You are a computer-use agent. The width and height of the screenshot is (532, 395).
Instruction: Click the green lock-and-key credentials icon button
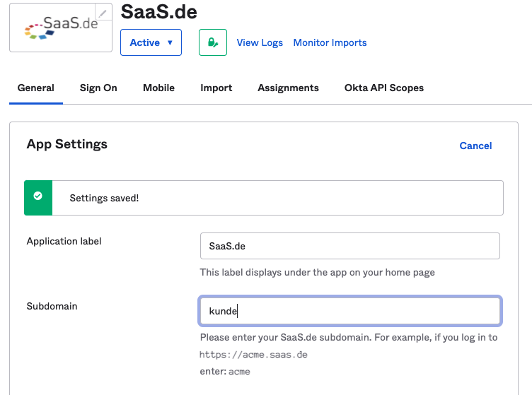(x=213, y=42)
